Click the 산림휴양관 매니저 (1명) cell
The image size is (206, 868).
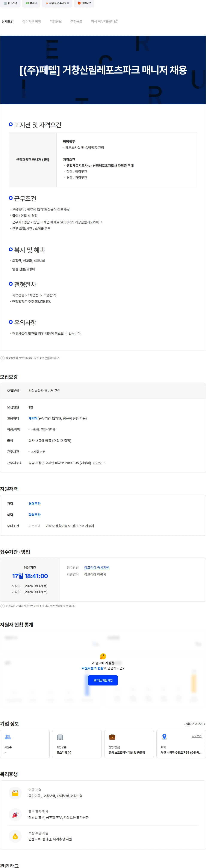point(33,160)
